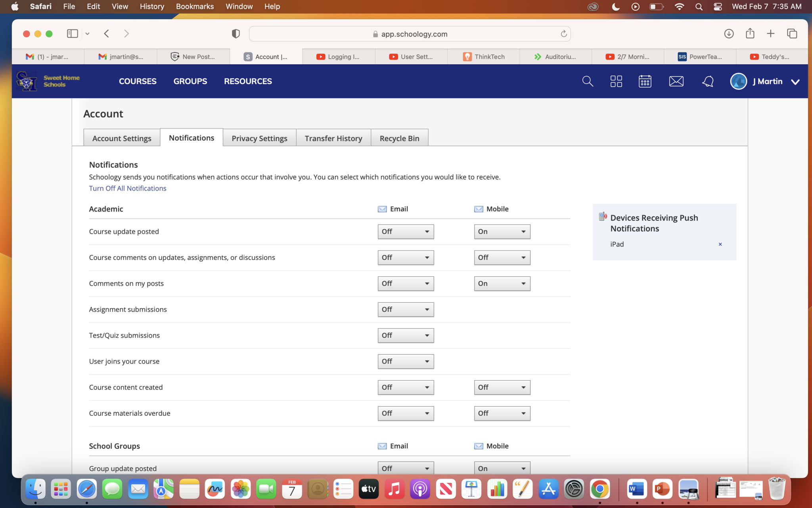Viewport: 812px width, 508px height.
Task: Click the Safari address bar
Action: click(x=410, y=34)
